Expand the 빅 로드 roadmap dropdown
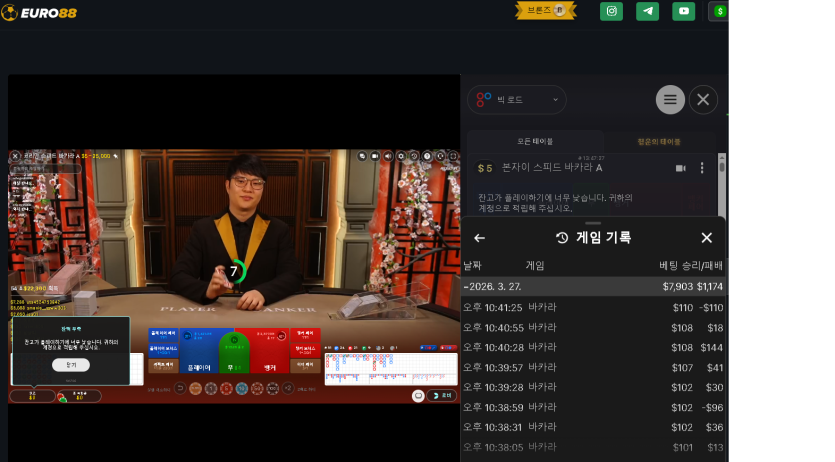Viewport: 835px width, 462px height. coord(517,100)
